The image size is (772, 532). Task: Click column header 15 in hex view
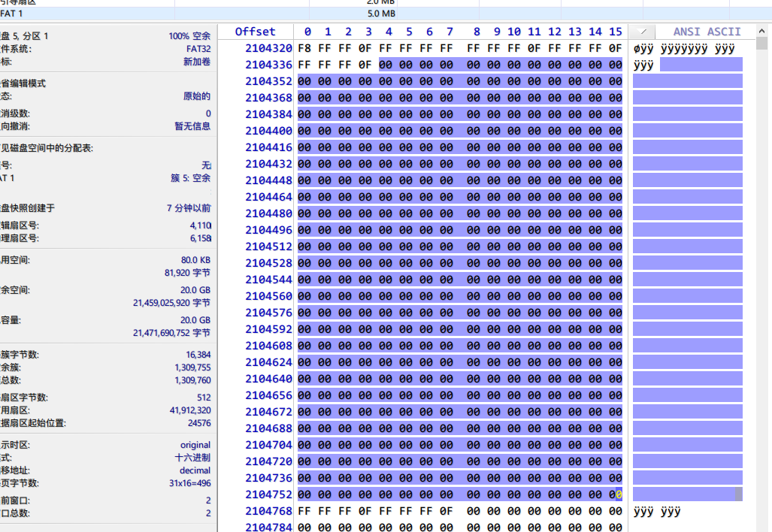point(615,32)
